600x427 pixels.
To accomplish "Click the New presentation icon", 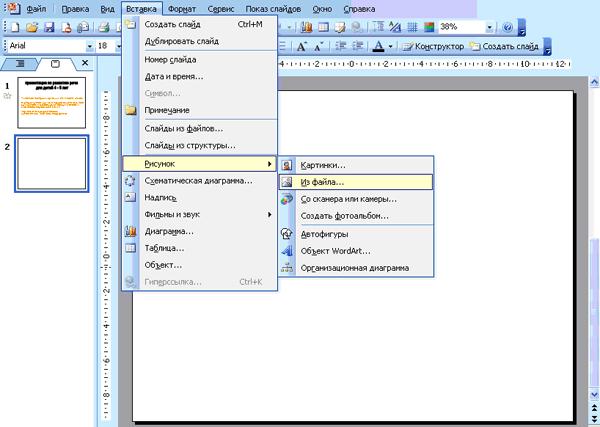I will (15, 27).
